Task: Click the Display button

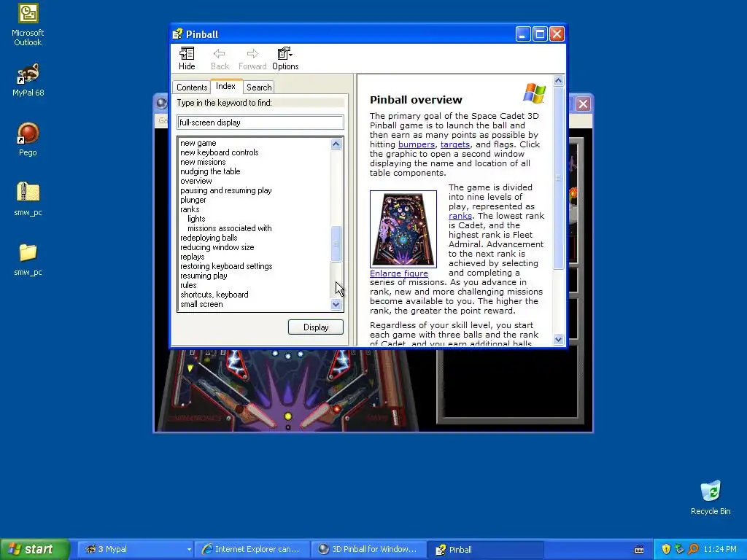Action: (x=316, y=327)
